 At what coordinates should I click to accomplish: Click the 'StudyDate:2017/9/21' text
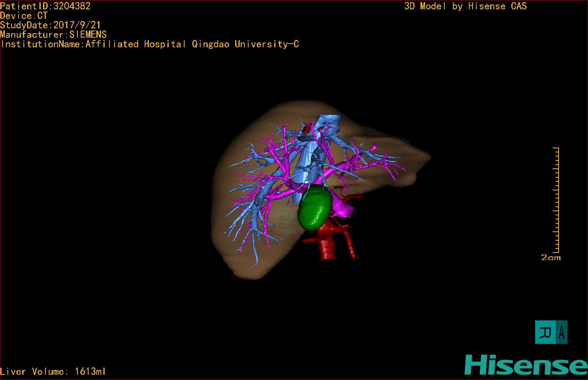[x=50, y=25]
